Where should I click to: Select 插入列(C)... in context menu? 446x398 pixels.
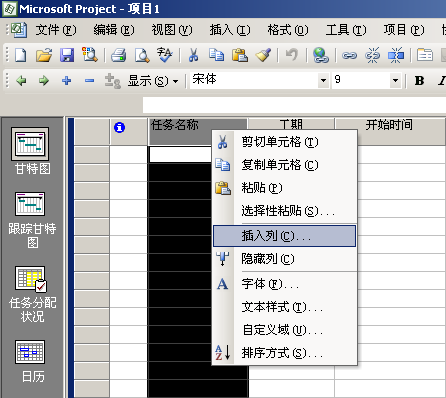click(285, 236)
